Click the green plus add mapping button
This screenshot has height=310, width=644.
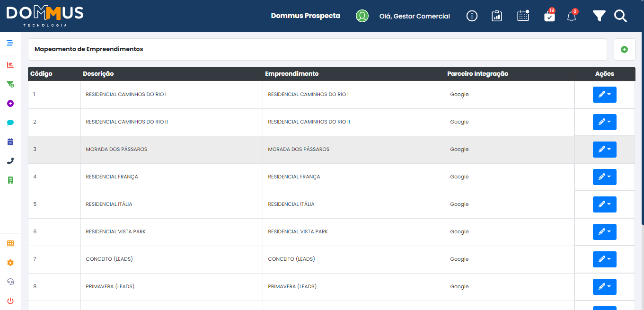tap(624, 49)
